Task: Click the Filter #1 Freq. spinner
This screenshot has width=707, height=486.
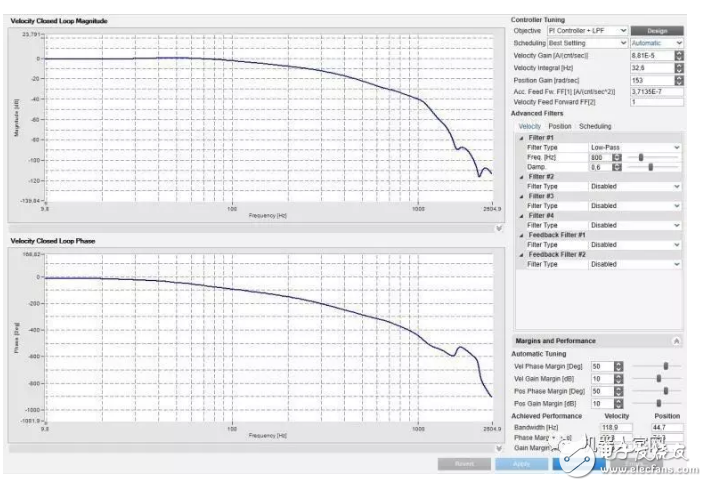Action: [618, 157]
